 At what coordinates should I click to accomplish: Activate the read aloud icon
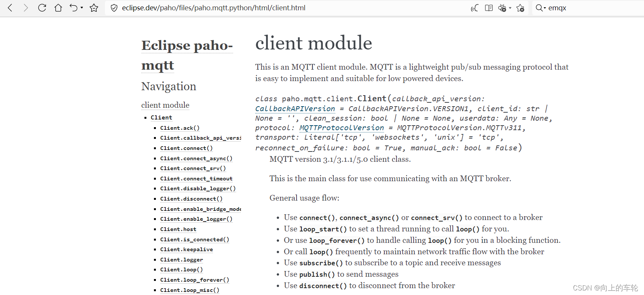click(x=474, y=8)
